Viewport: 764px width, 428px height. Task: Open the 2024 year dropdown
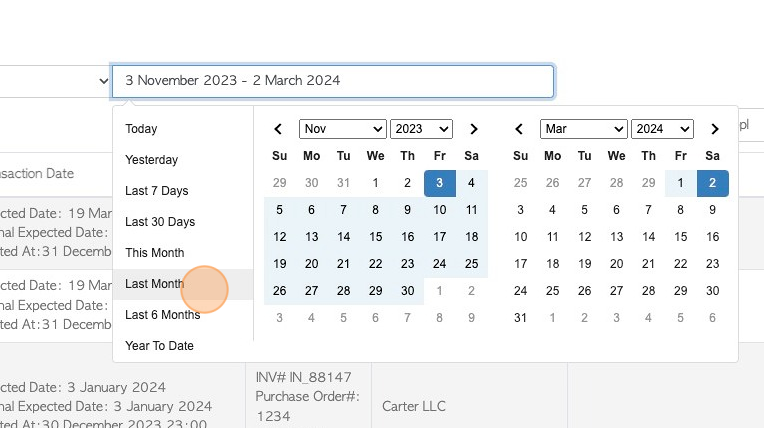pyautogui.click(x=662, y=129)
